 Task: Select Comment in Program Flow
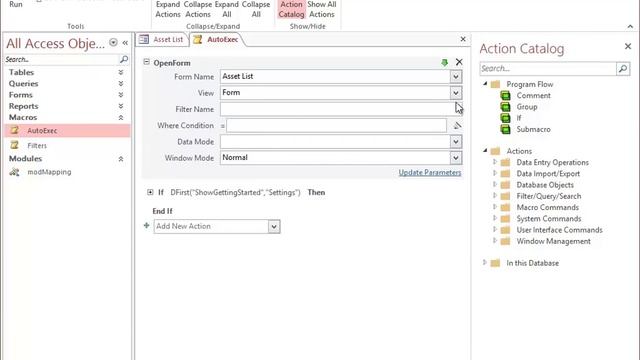[x=533, y=96]
